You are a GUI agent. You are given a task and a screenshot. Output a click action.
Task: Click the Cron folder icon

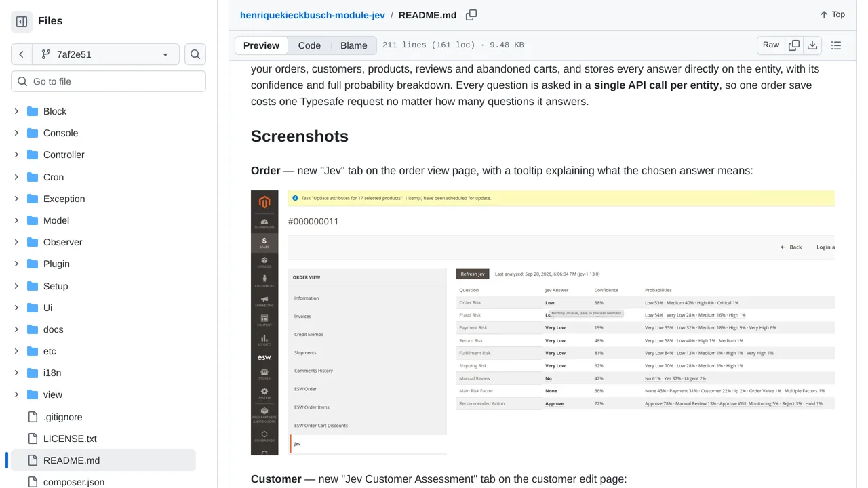(x=33, y=177)
